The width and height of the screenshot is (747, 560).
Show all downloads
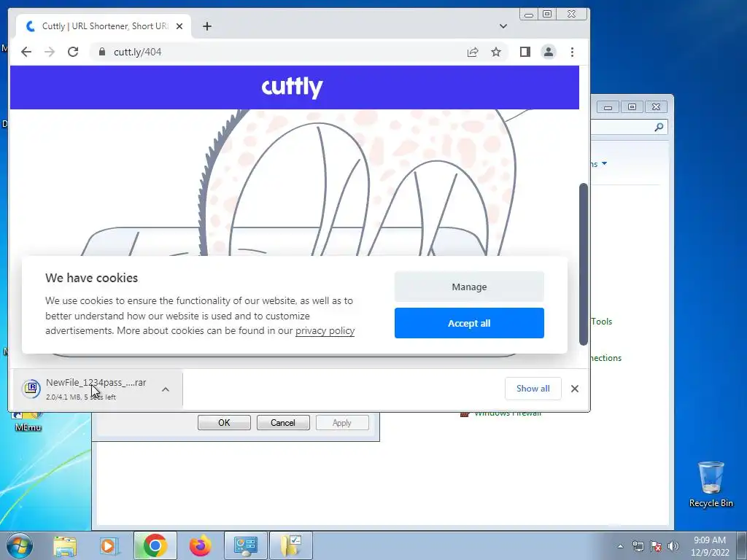pyautogui.click(x=533, y=389)
